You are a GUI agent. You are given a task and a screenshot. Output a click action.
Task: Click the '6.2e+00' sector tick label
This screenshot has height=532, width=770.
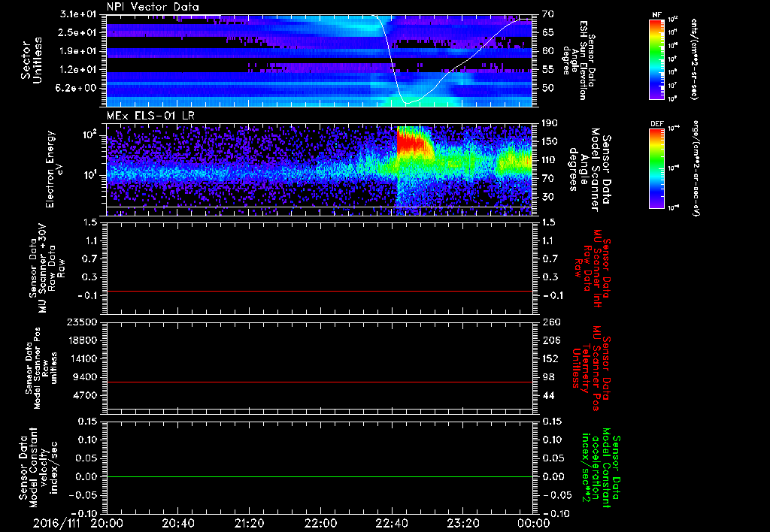[77, 88]
